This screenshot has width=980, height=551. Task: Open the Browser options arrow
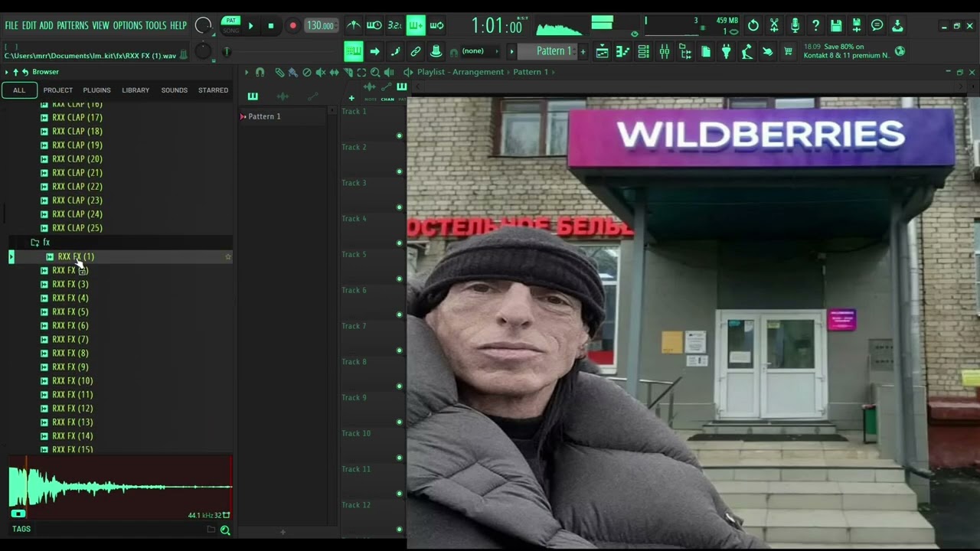pyautogui.click(x=6, y=72)
